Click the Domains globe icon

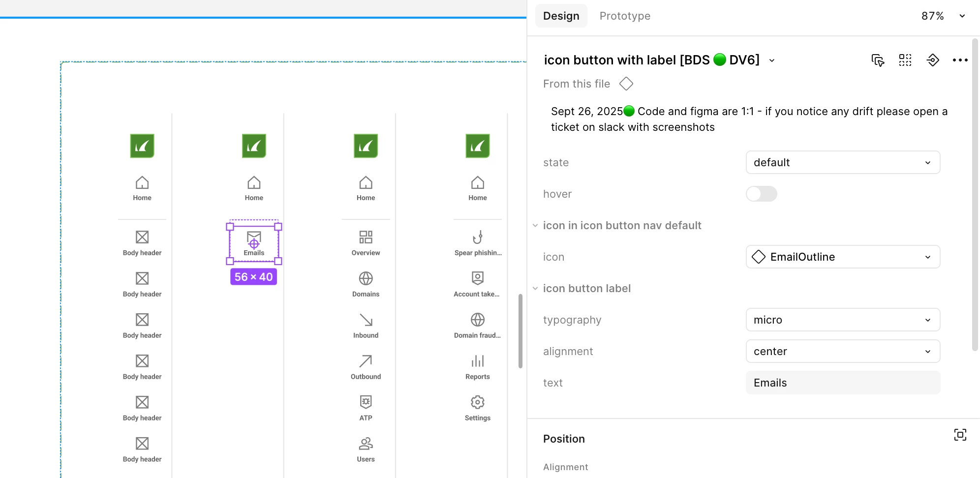[366, 278]
